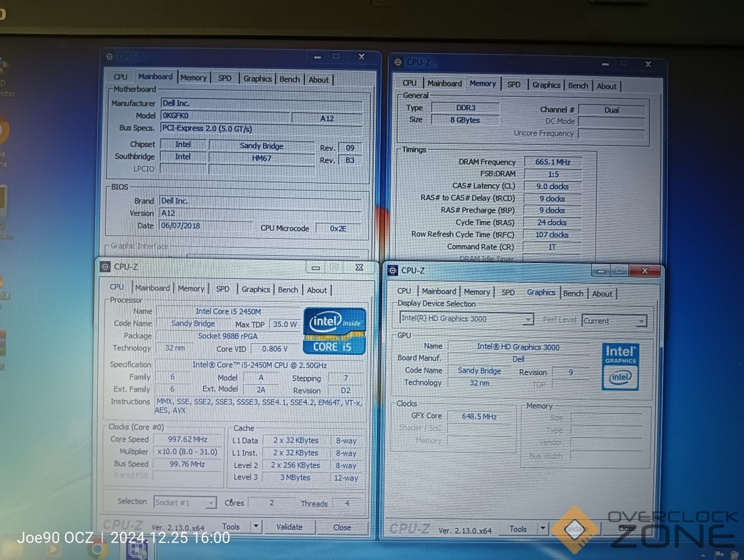This screenshot has height=560, width=744.
Task: Open the Perf Level dropdown showing Current
Action: tap(614, 321)
